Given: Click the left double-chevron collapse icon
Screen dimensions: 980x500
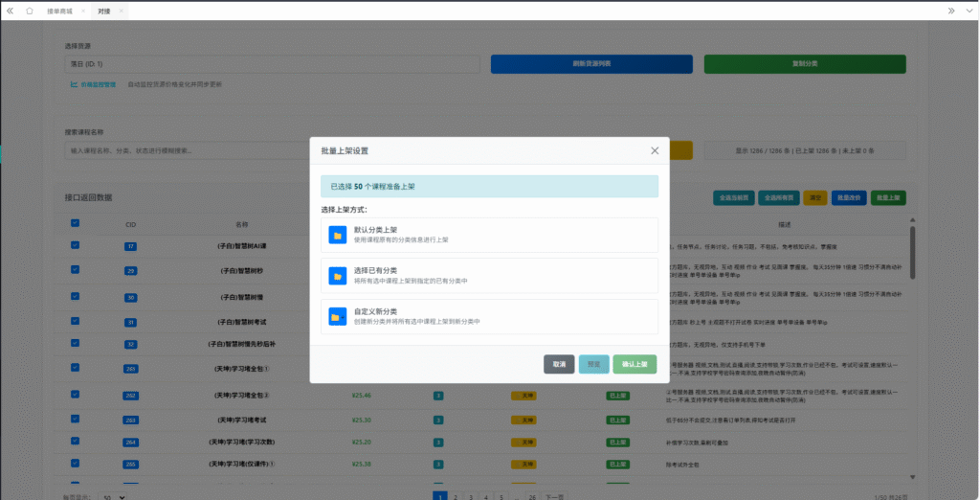Looking at the screenshot, I should tap(11, 11).
